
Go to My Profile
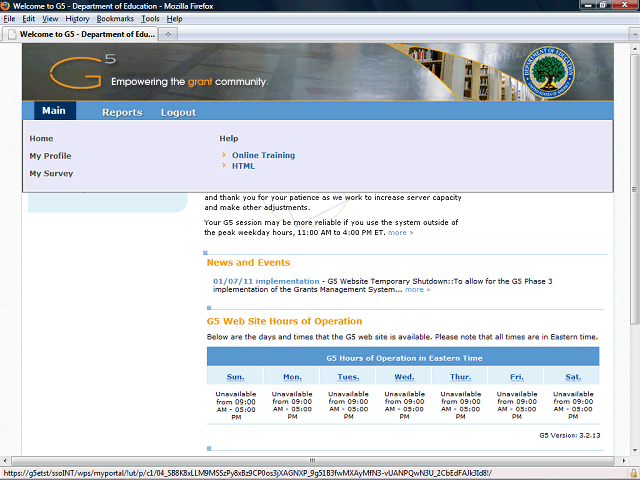coord(50,156)
